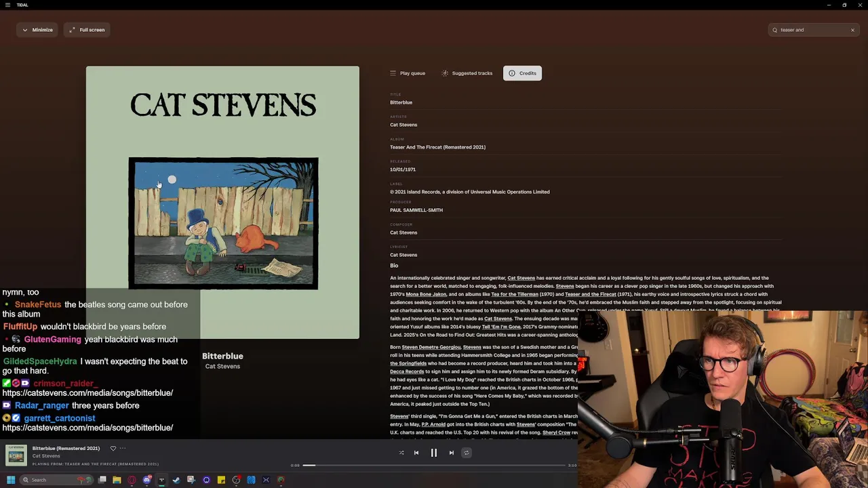This screenshot has width=868, height=488.
Task: Open crimson_raider_'s catstevens.com chat link
Action: tap(87, 393)
